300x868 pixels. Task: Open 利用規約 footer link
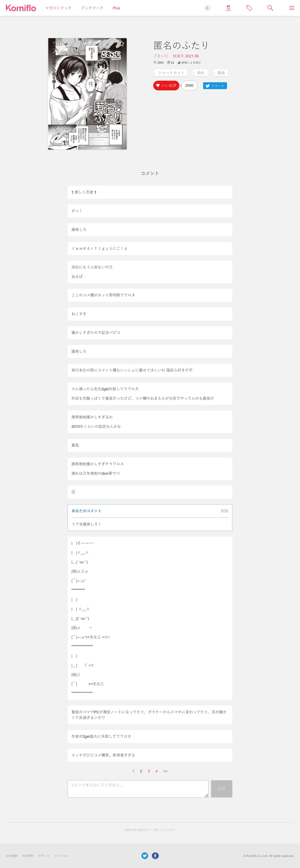point(28,856)
